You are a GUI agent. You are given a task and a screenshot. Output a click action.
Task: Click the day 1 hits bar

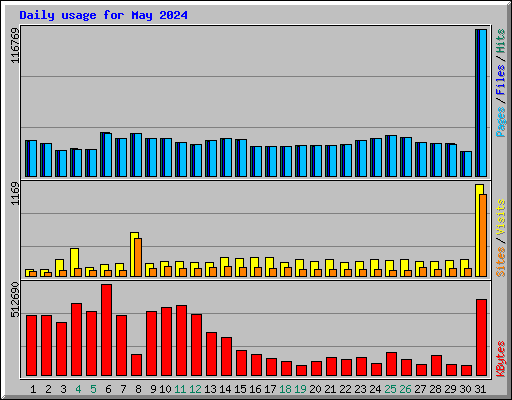(31, 159)
